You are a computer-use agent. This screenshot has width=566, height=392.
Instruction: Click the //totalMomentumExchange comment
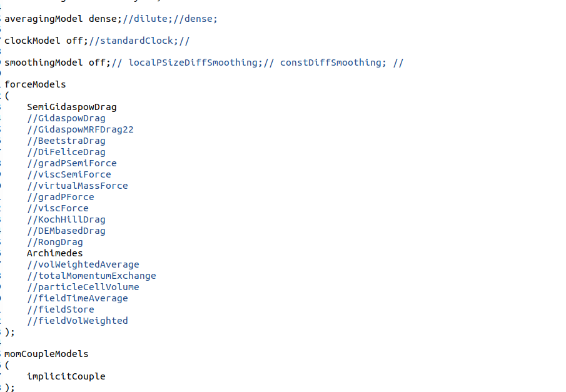[91, 276]
